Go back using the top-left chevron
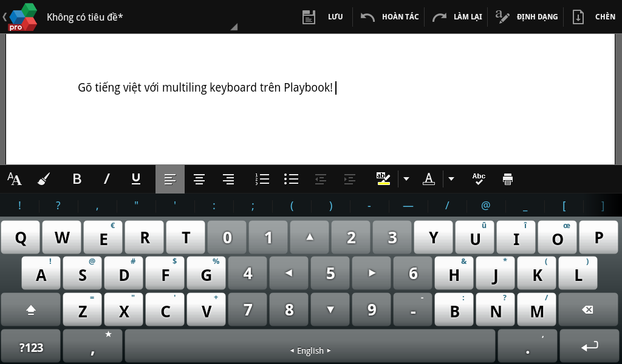This screenshot has height=364, width=622. pyautogui.click(x=4, y=17)
